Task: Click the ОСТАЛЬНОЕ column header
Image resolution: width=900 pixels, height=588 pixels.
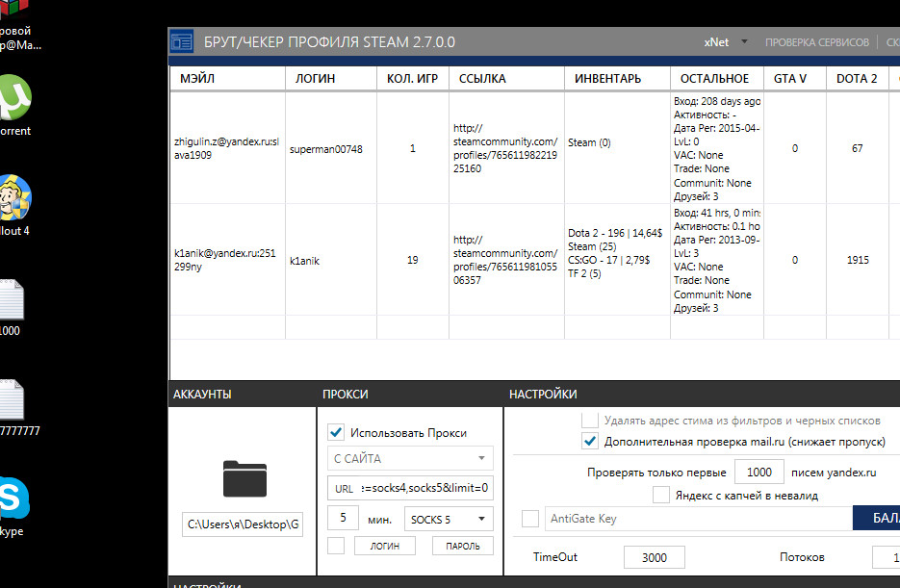Action: click(x=716, y=79)
